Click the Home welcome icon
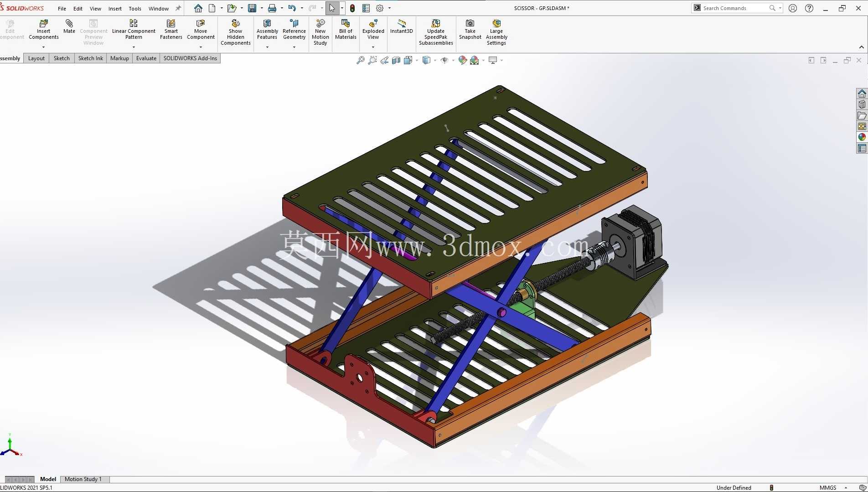868x492 pixels. tap(198, 8)
